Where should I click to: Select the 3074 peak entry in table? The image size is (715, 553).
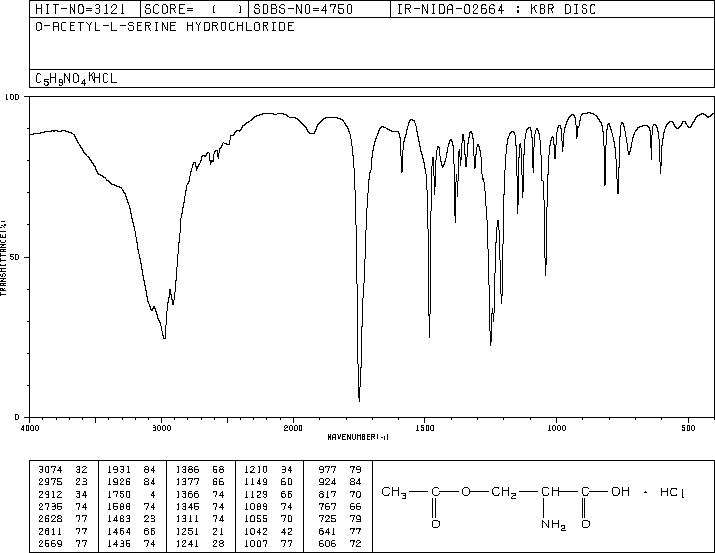62,470
